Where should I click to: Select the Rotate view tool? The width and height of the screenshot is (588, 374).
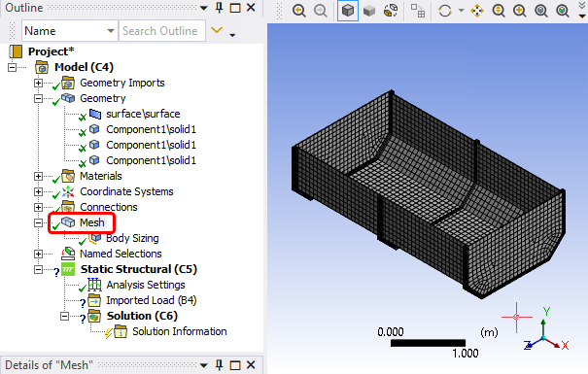pos(445,11)
